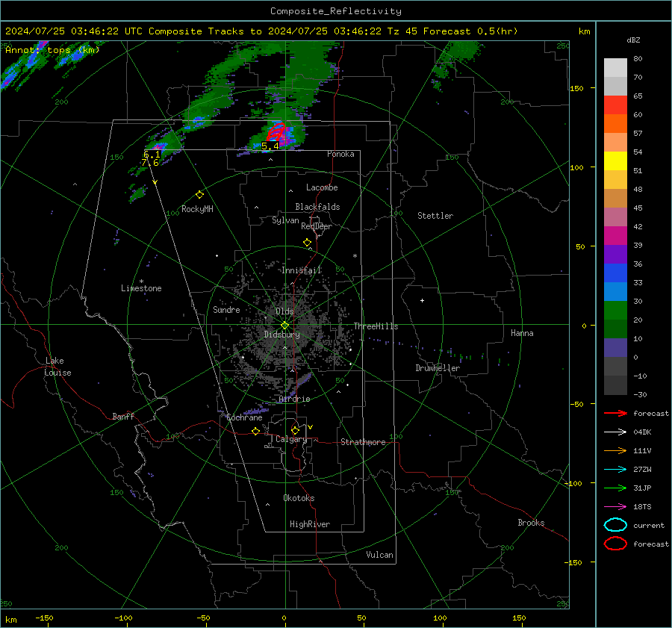The width and height of the screenshot is (672, 628).
Task: Select the green 31JP track arrow
Action: (615, 488)
